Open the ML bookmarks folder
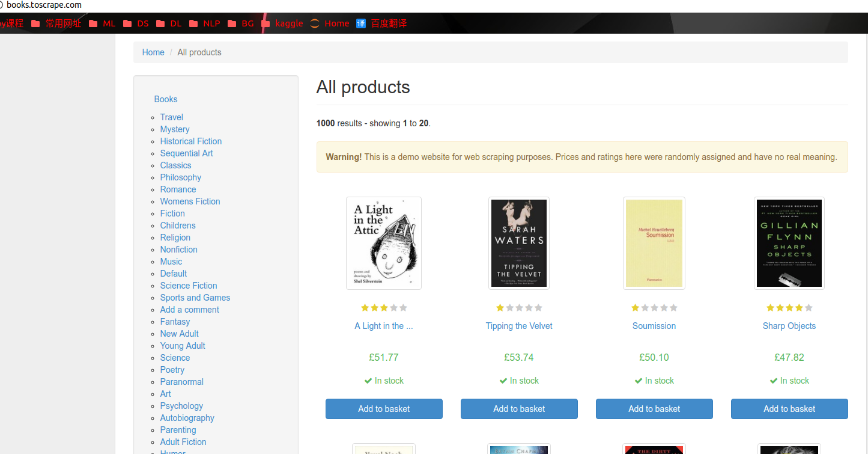The height and width of the screenshot is (454, 868). click(x=102, y=23)
